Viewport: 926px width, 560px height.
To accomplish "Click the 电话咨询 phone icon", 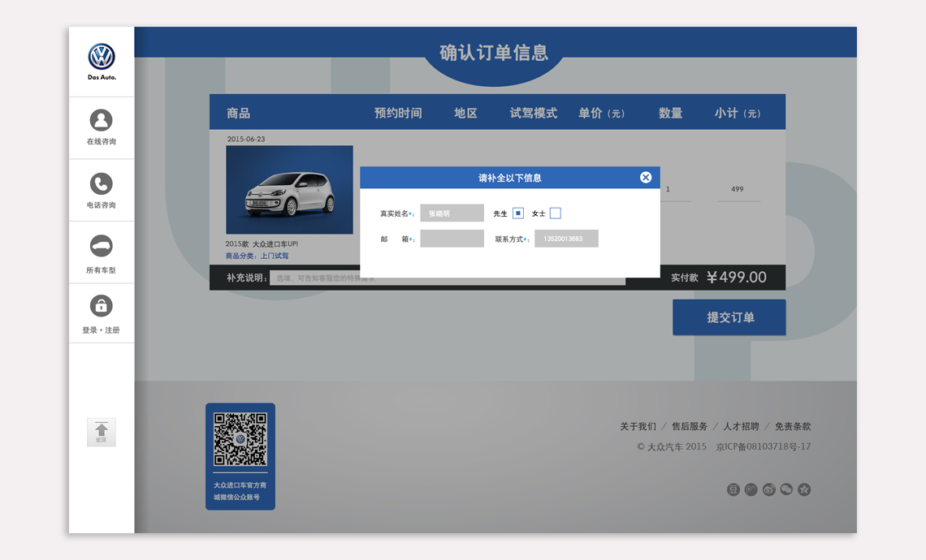I will (x=101, y=183).
